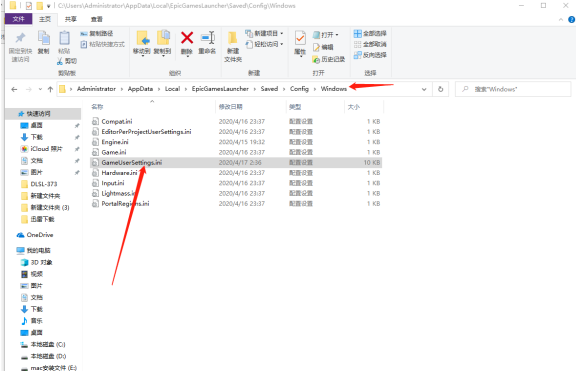Click in the Search Windows box
The image size is (576, 371).
[513, 89]
